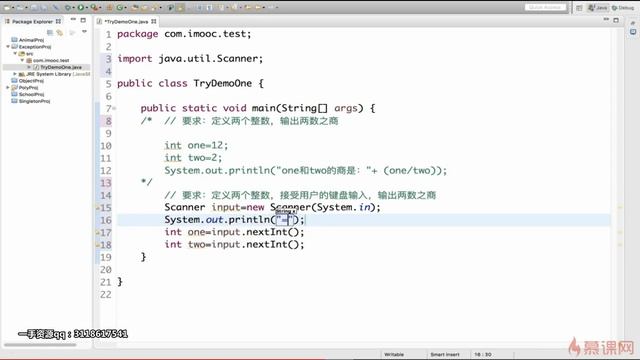Screen dimensions: 640x360
Task: Close the TryDemoOne.java editor tab
Action: [154, 21]
